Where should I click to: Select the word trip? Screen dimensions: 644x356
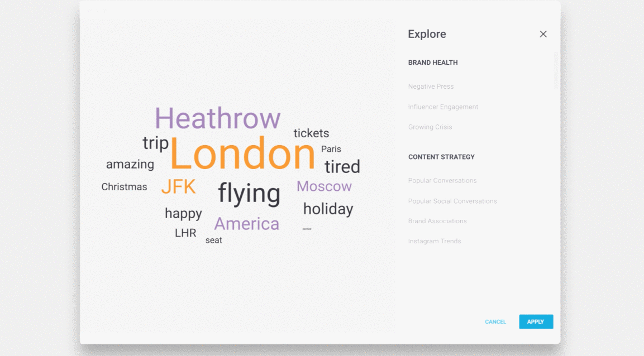tap(156, 143)
